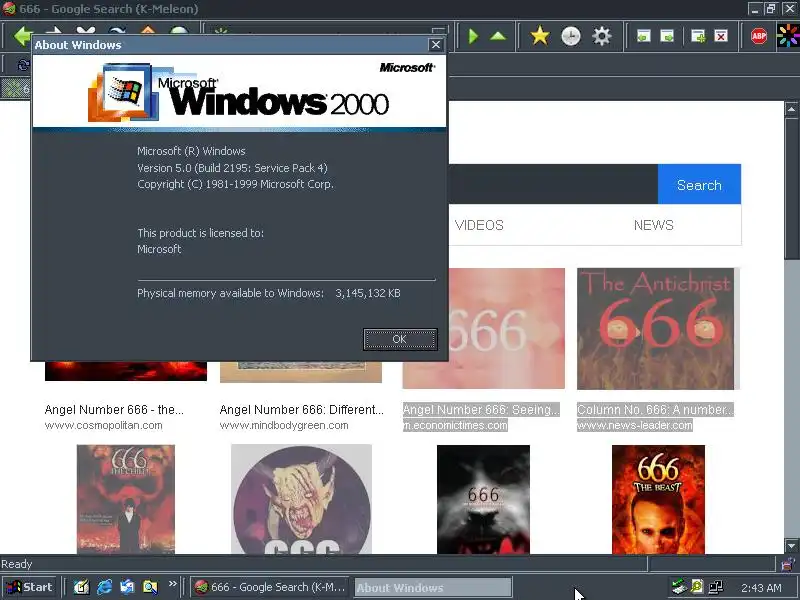Viewport: 800px width, 600px height.
Task: Click the Show Desktop quick launch icon
Action: (81, 587)
